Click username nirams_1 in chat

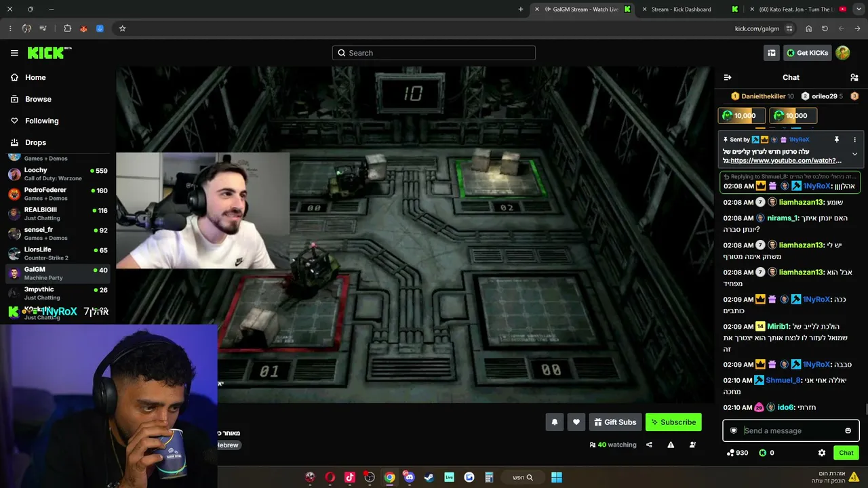click(783, 218)
